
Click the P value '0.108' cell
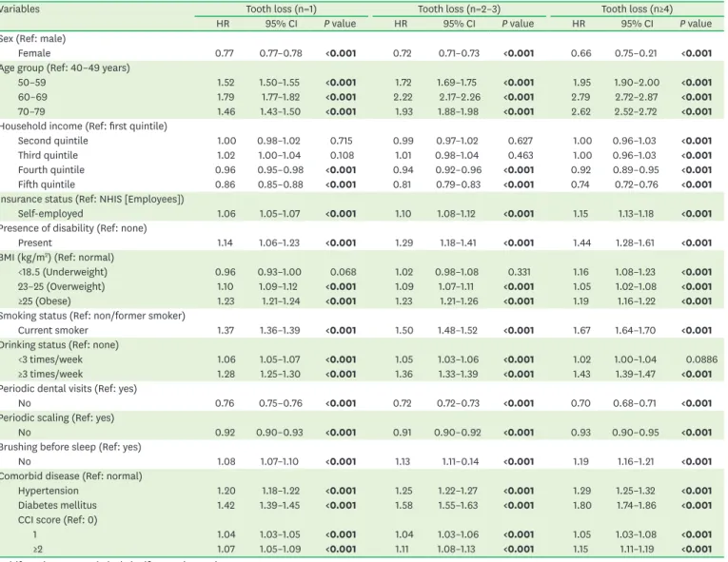(342, 155)
